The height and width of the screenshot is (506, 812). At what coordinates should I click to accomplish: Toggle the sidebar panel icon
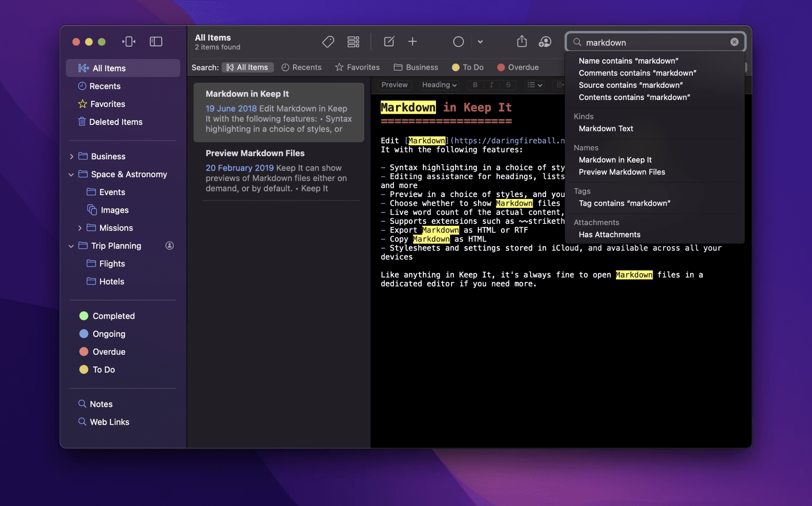pos(156,41)
